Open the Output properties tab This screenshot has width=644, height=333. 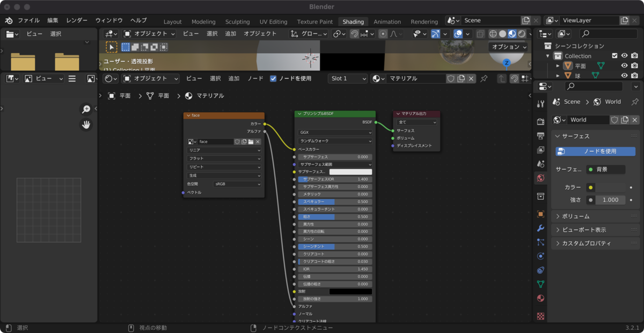click(540, 136)
